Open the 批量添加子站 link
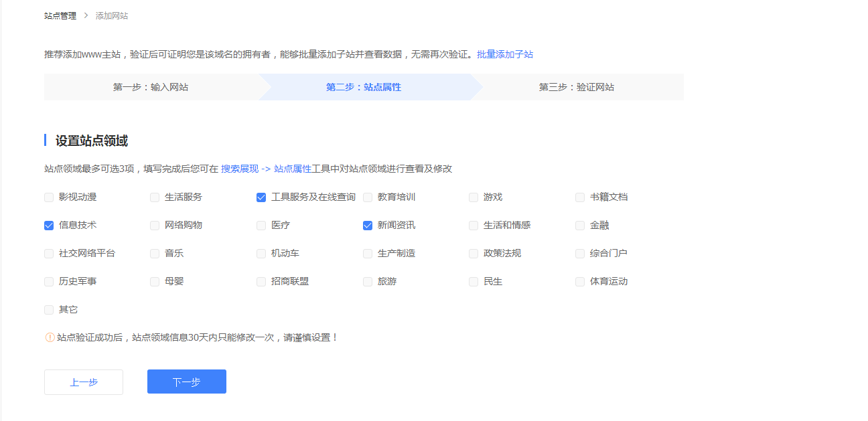The height and width of the screenshot is (421, 868). (505, 54)
